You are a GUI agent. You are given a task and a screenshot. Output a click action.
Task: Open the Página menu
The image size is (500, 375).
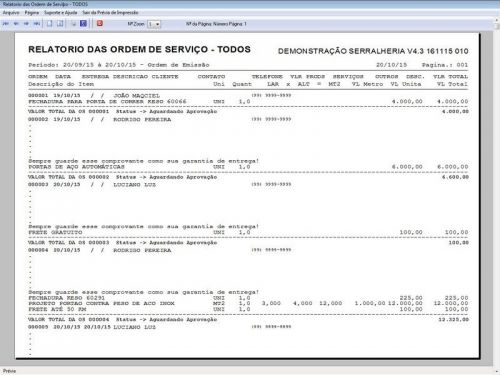[32, 13]
